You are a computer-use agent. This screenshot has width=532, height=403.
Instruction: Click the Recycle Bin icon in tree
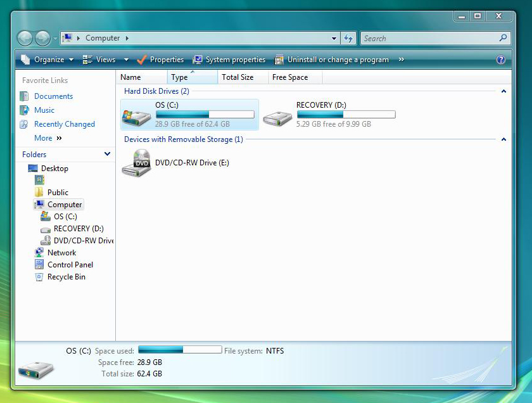39,277
